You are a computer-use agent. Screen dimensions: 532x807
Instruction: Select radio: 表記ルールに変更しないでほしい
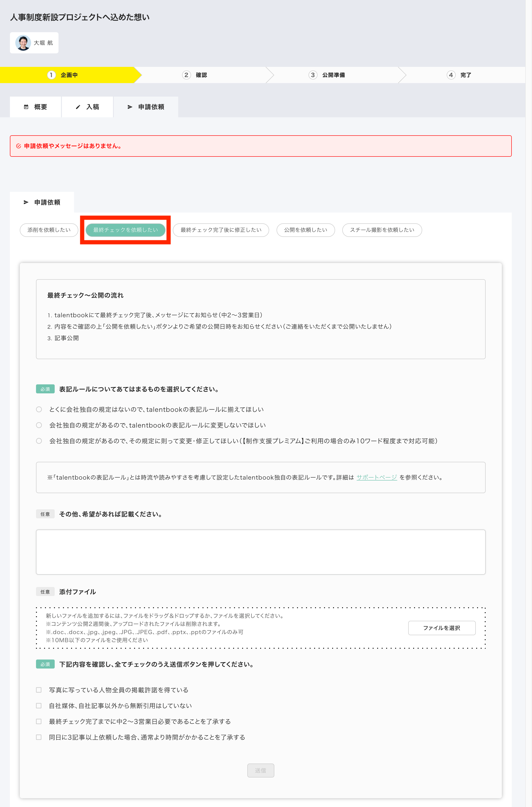[39, 425]
